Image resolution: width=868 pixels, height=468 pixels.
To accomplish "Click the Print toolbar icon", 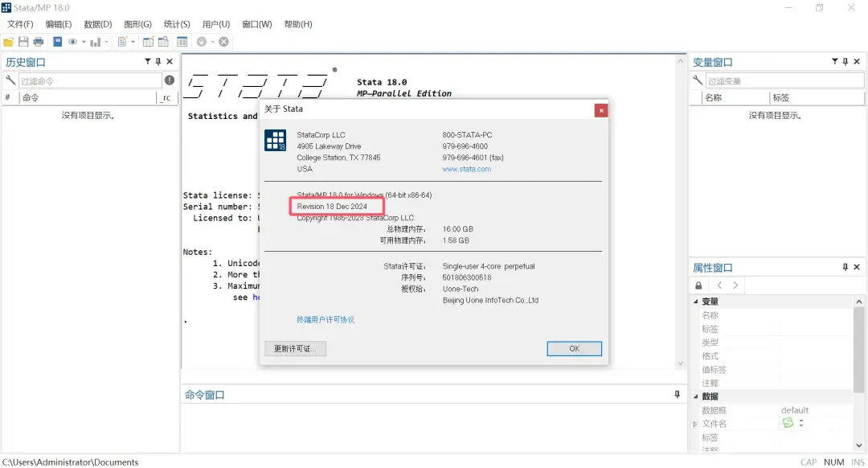I will 38,42.
